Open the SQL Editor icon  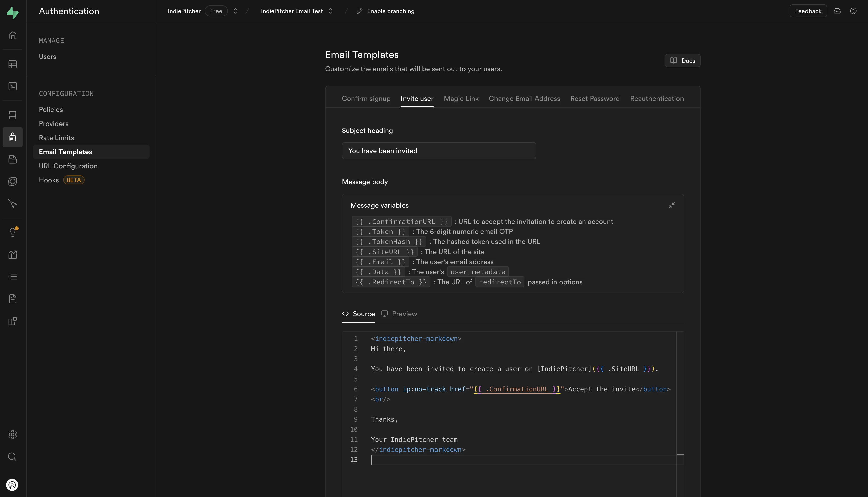[x=13, y=86]
